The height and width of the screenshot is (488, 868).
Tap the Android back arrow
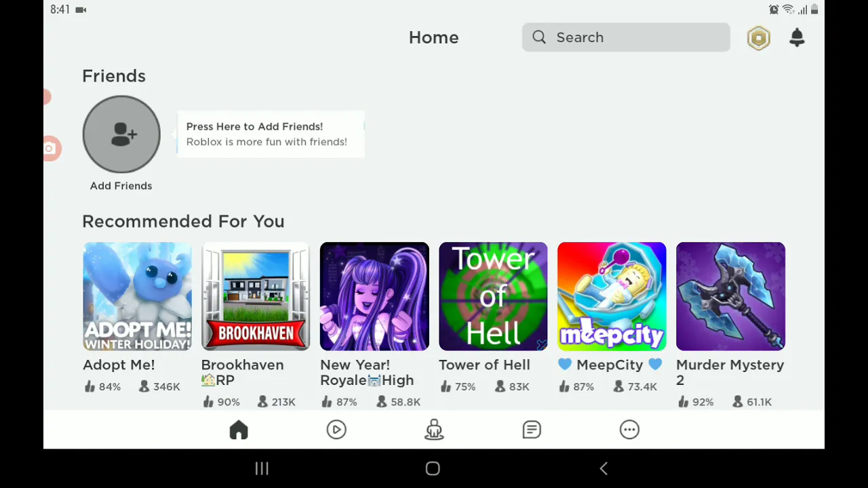pyautogui.click(x=604, y=468)
